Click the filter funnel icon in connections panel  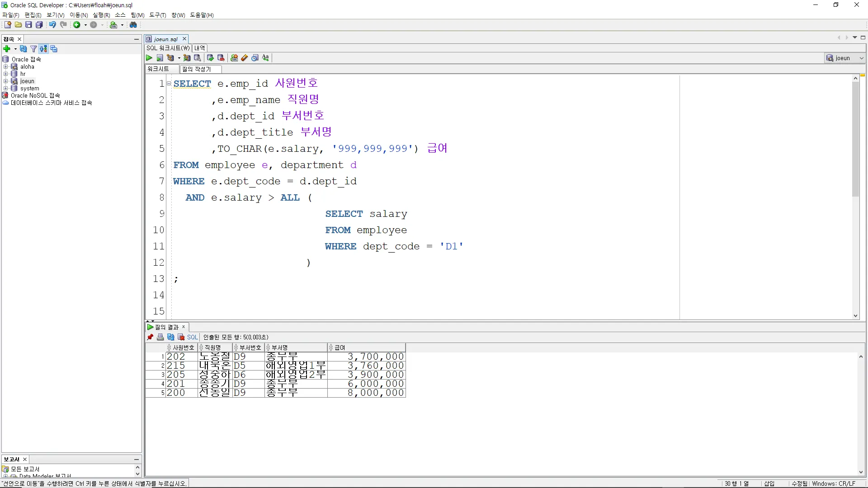click(33, 49)
